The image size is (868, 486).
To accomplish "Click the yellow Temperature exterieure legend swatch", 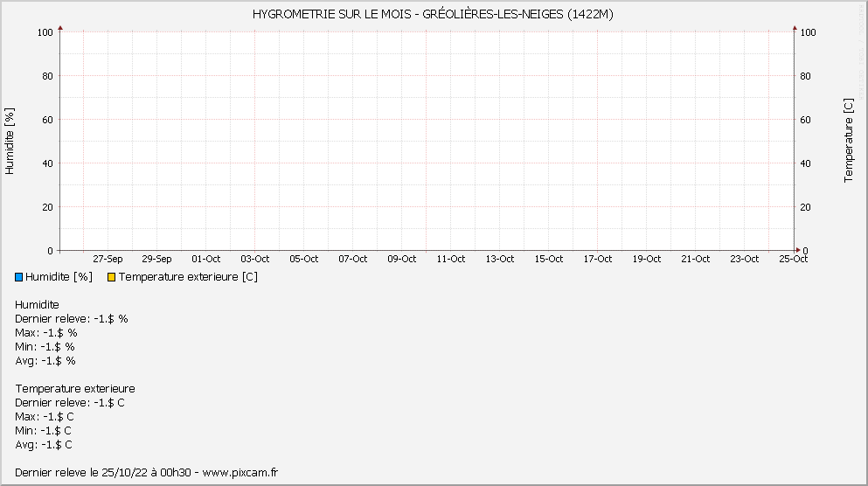I will (111, 277).
